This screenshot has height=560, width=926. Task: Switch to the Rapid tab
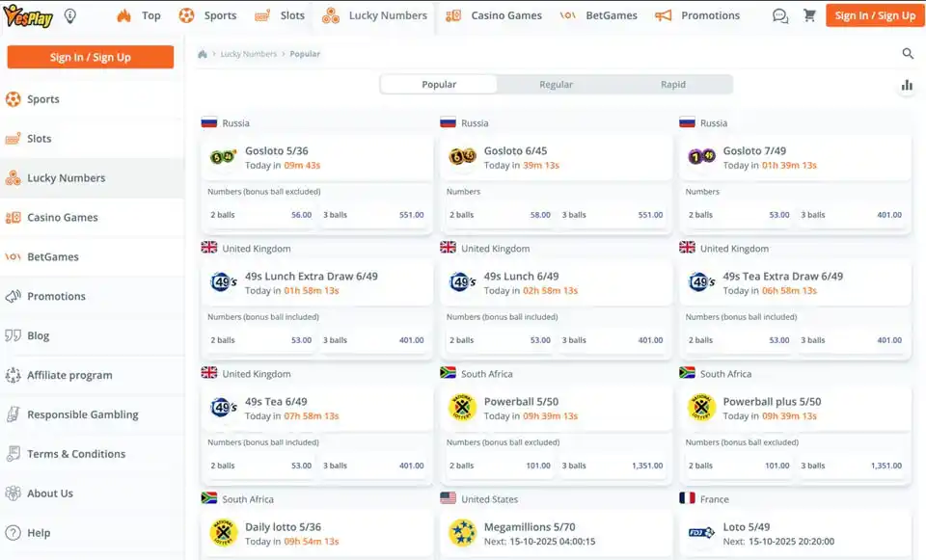click(673, 85)
